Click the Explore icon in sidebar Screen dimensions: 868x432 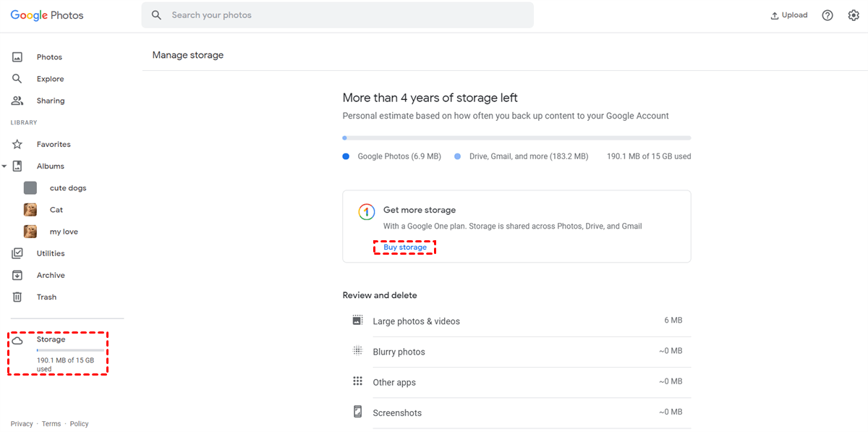(17, 79)
